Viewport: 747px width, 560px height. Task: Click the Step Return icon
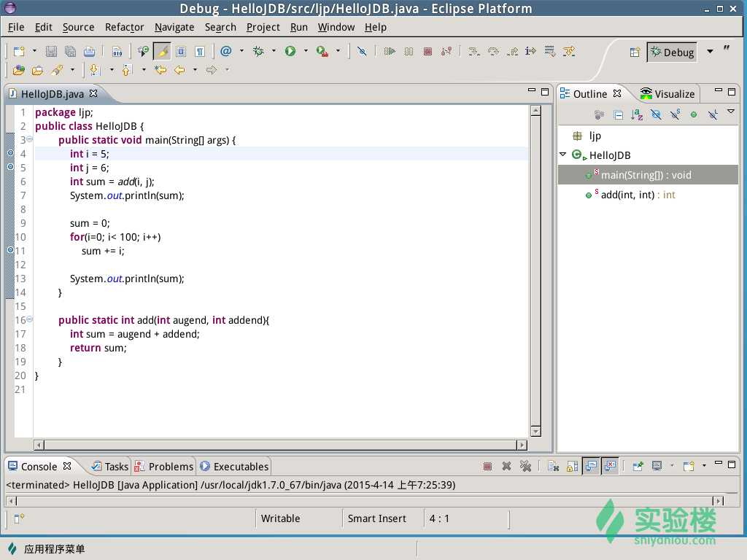(512, 52)
